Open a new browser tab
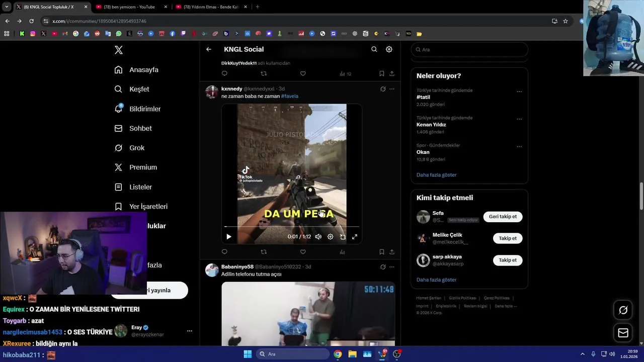 point(258,7)
